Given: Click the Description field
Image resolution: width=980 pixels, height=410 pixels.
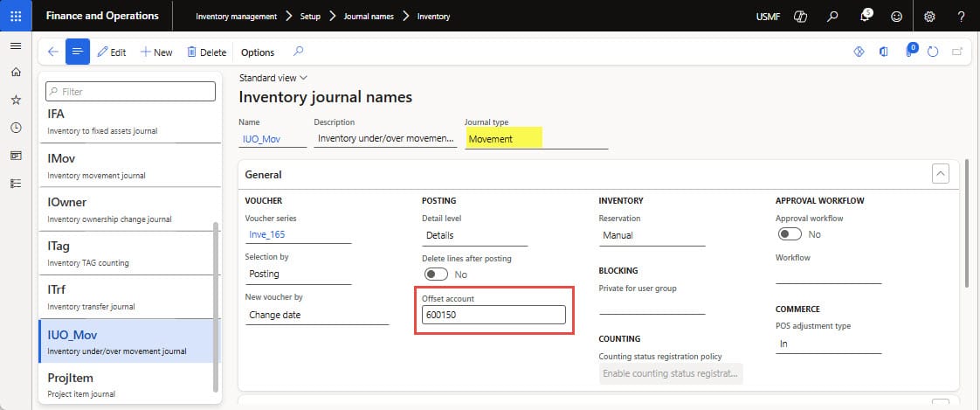Looking at the screenshot, I should point(385,139).
